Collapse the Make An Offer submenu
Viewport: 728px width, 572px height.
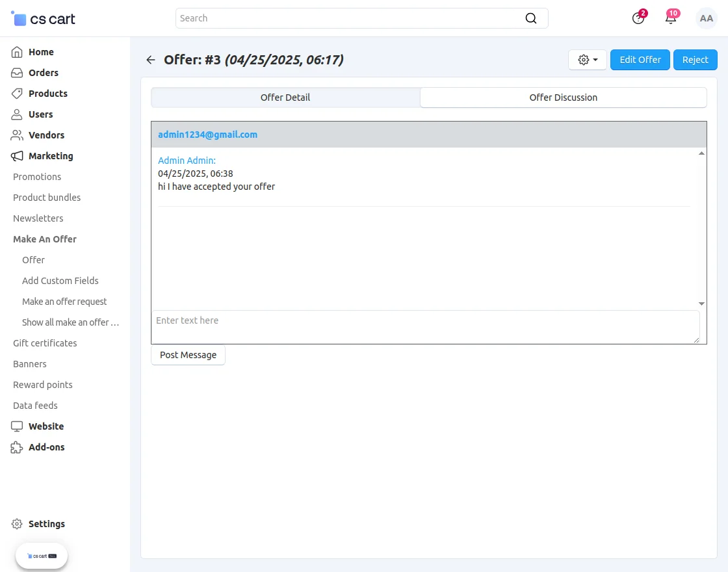[45, 239]
